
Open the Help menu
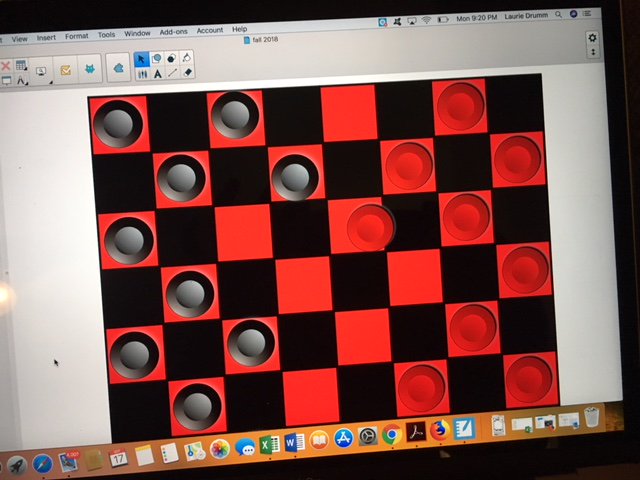coord(240,29)
